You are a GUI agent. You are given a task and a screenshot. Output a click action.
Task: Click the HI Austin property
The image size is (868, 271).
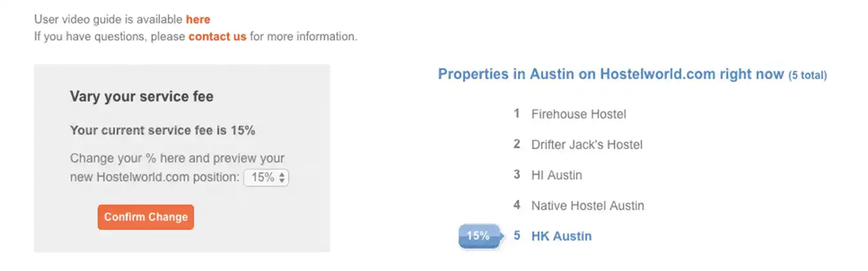(x=556, y=175)
